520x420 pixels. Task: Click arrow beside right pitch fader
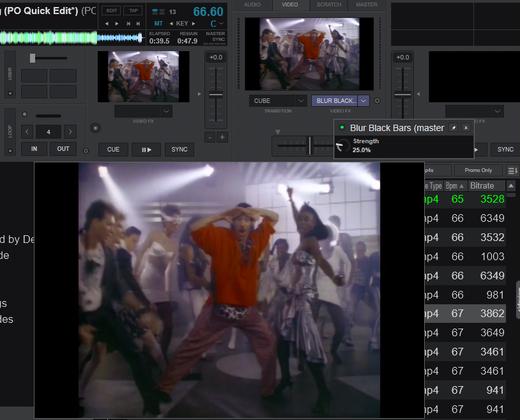pyautogui.click(x=418, y=94)
